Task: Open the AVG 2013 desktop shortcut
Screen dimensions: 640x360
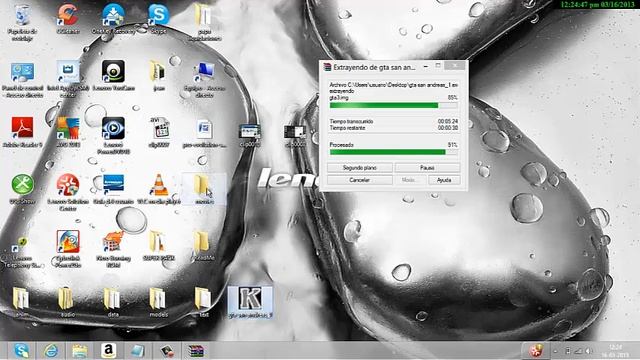Action: coord(68,133)
